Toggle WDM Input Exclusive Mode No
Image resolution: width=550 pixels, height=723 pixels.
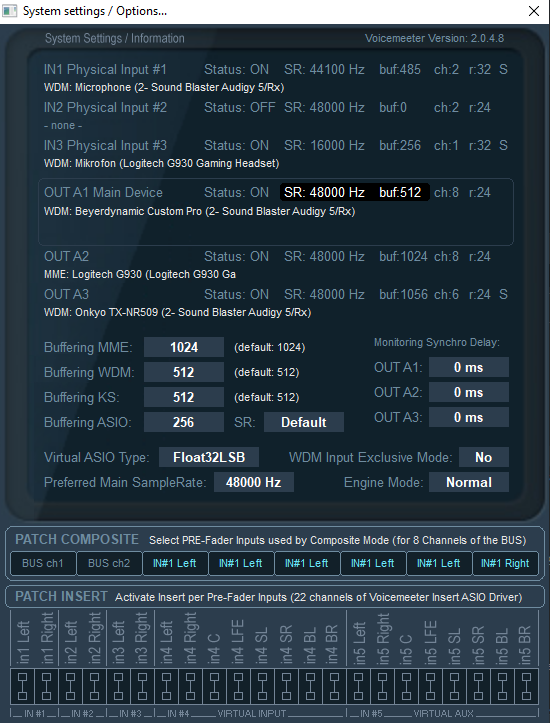484,457
